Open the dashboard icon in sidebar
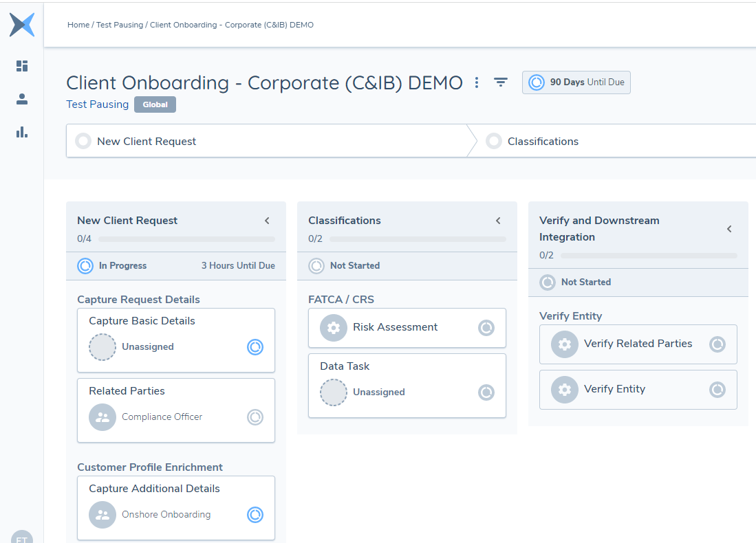 coord(22,66)
